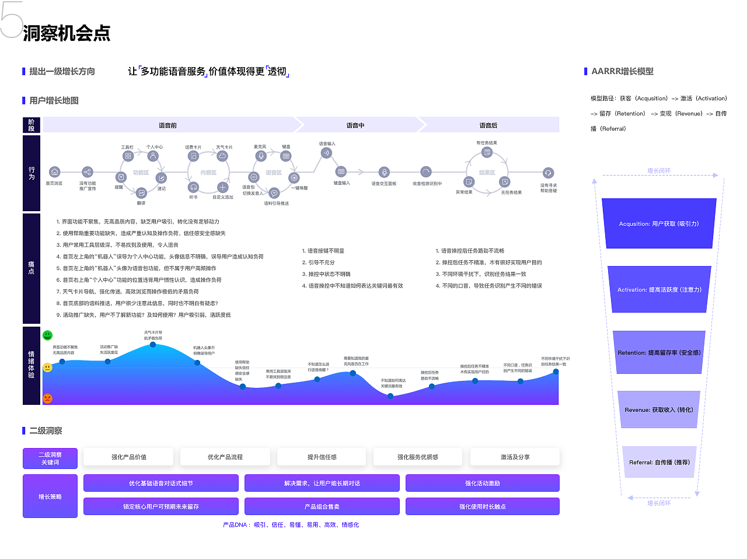This screenshot has width=747, height=560.
Task: Click the red angry face emoji
Action: (48, 398)
